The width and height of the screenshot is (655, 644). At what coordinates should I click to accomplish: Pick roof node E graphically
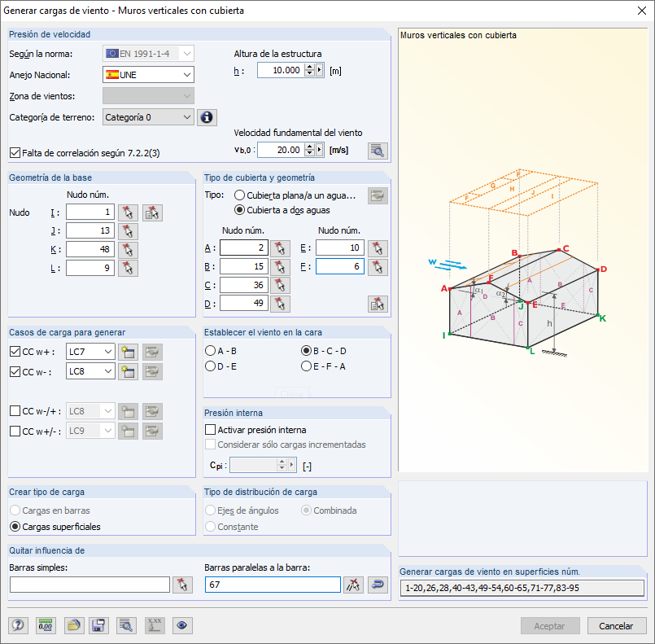click(x=378, y=248)
